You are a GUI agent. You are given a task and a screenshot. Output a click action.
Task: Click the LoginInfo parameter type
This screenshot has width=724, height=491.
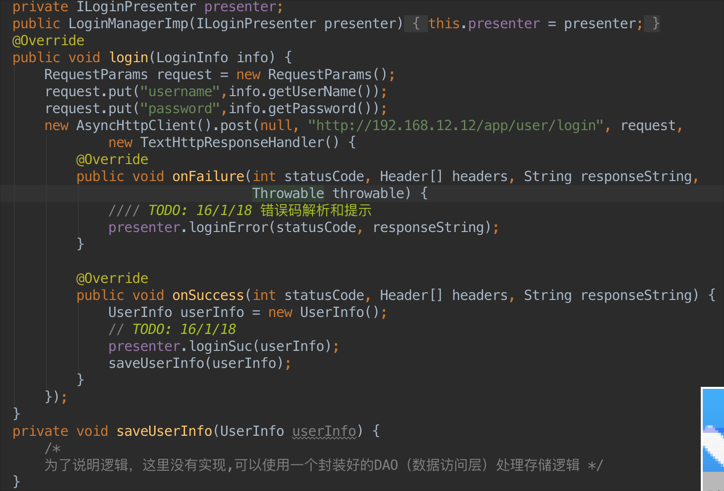tap(192, 57)
